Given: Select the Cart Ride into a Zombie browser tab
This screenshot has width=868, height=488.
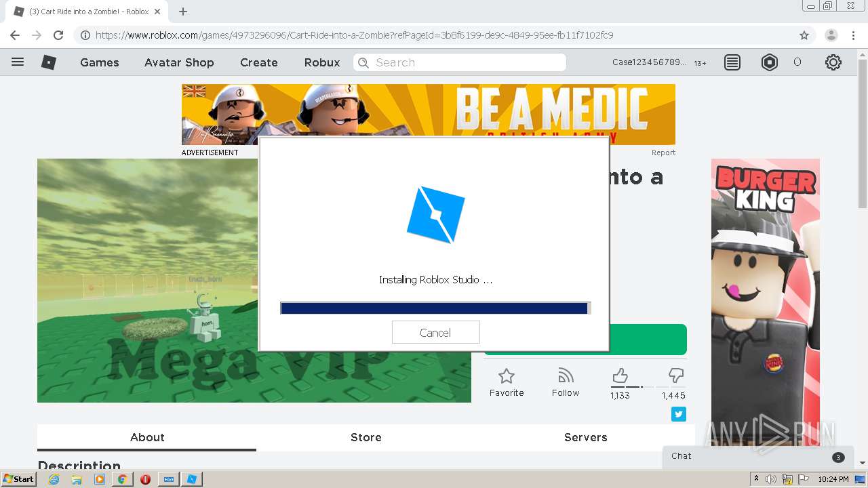Looking at the screenshot, I should pyautogui.click(x=88, y=12).
